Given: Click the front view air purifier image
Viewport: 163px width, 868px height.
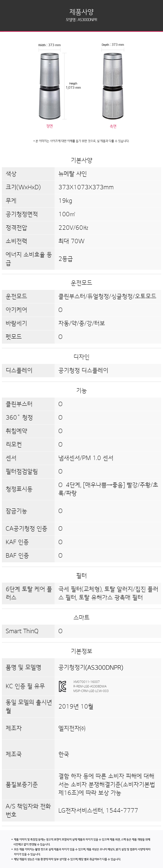Looking at the screenshot, I should (x=49, y=87).
